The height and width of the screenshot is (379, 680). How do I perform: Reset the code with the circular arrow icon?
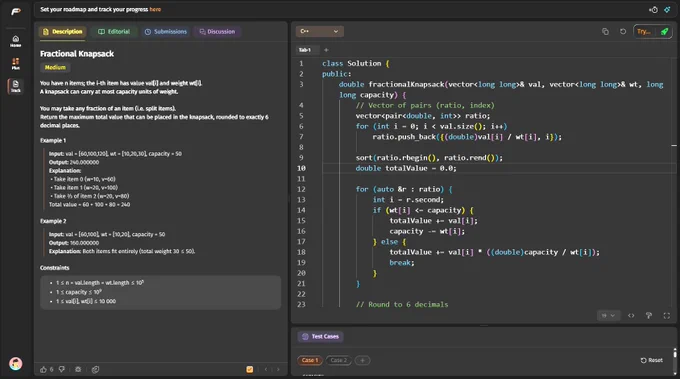[x=623, y=32]
